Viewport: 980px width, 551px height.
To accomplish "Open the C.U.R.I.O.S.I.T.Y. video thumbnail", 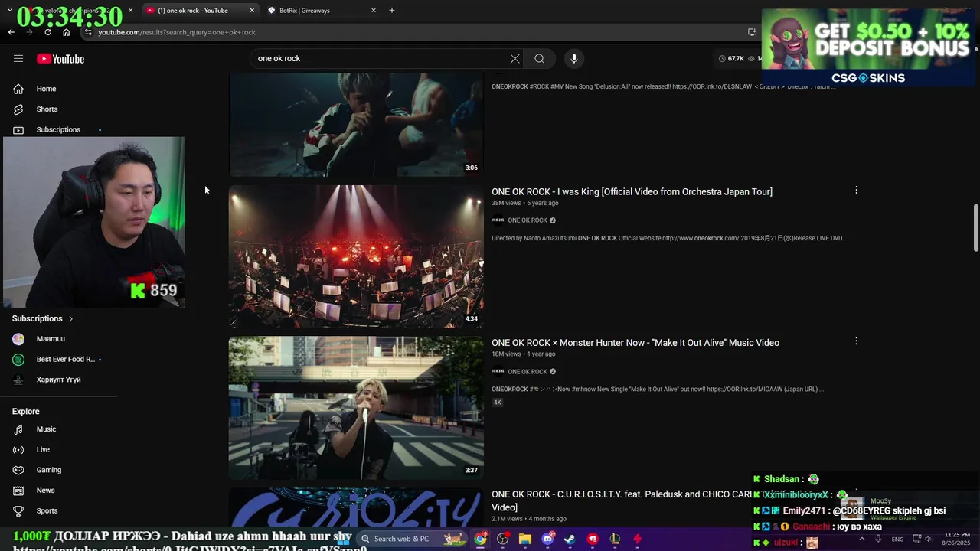I will coord(356,507).
